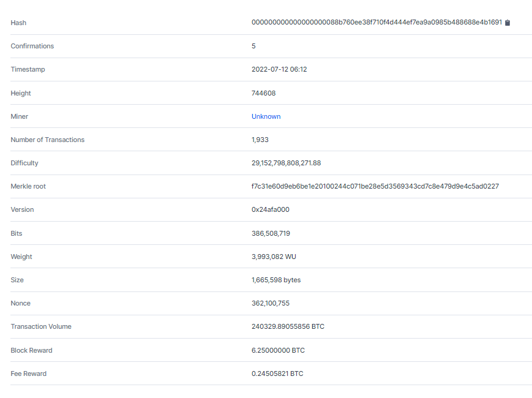This screenshot has width=532, height=398.
Task: Click the Number of Transactions label
Action: click(48, 140)
